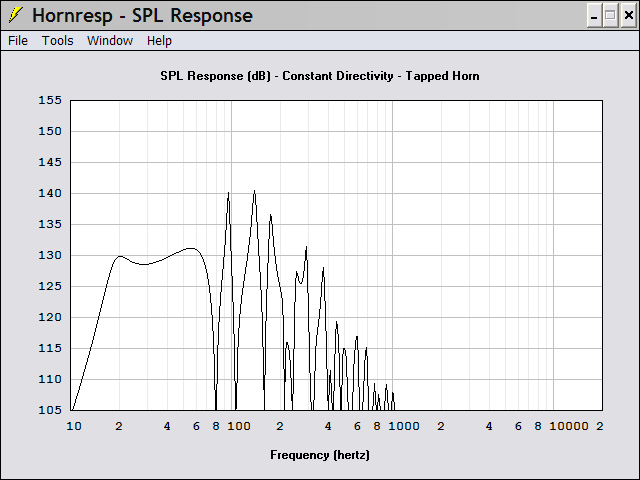This screenshot has height=480, width=640.
Task: Open the Tools menu
Action: [58, 41]
